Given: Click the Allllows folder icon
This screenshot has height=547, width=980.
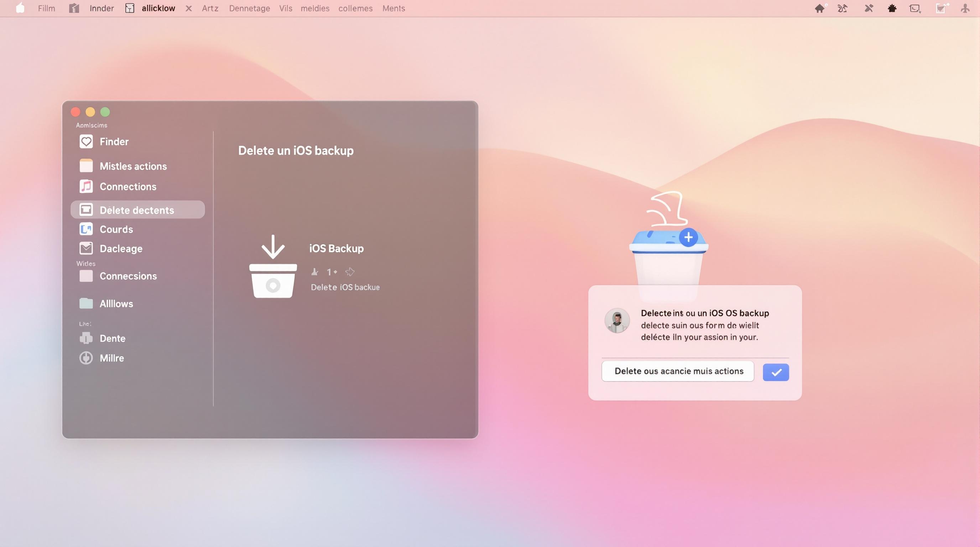Looking at the screenshot, I should tap(86, 303).
